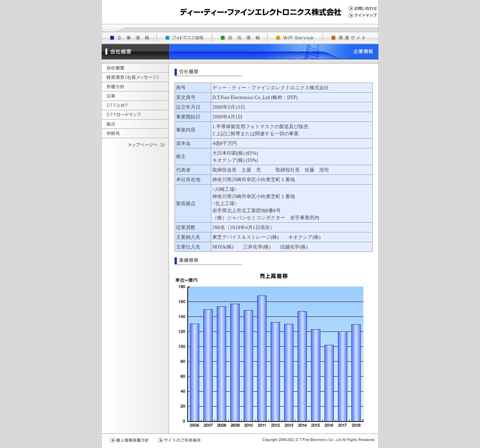This screenshot has height=448, width=480.
Task: Click the 266名（2019年4月1日現在） text
Action: (x=243, y=228)
